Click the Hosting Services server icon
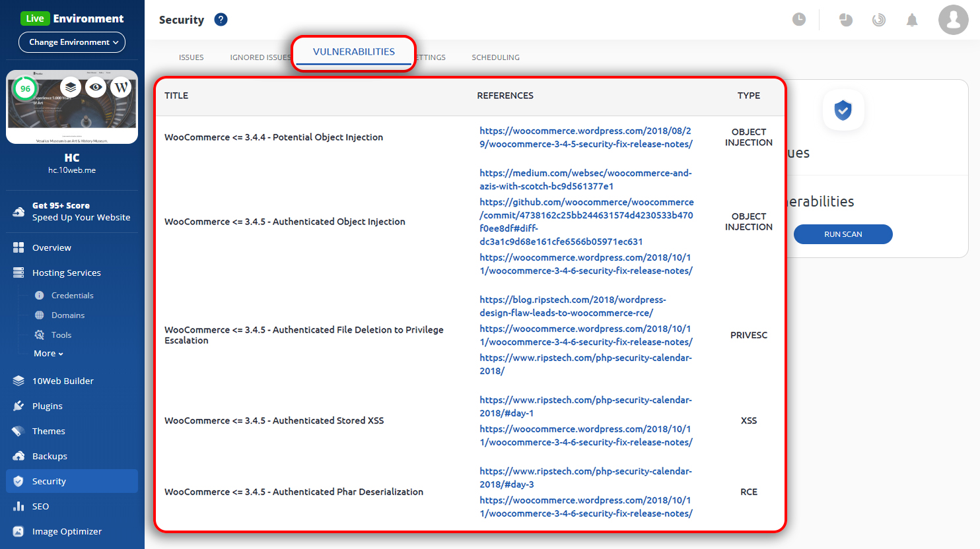 18,273
